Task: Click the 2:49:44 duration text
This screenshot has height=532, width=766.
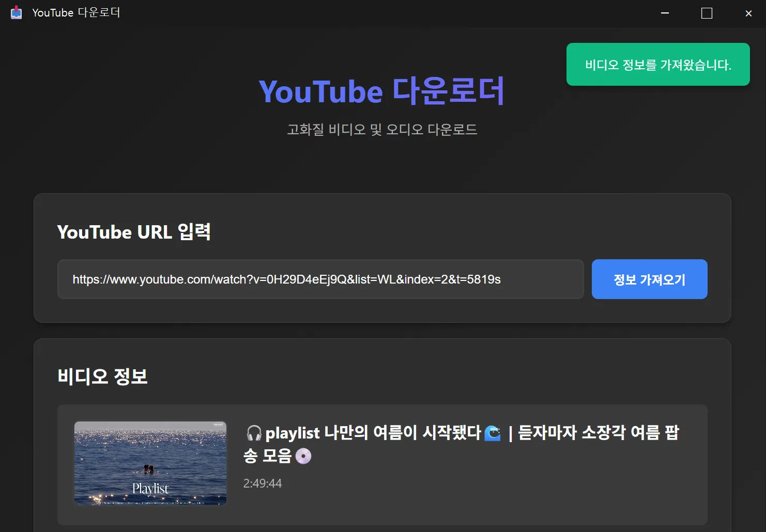Action: pos(263,483)
